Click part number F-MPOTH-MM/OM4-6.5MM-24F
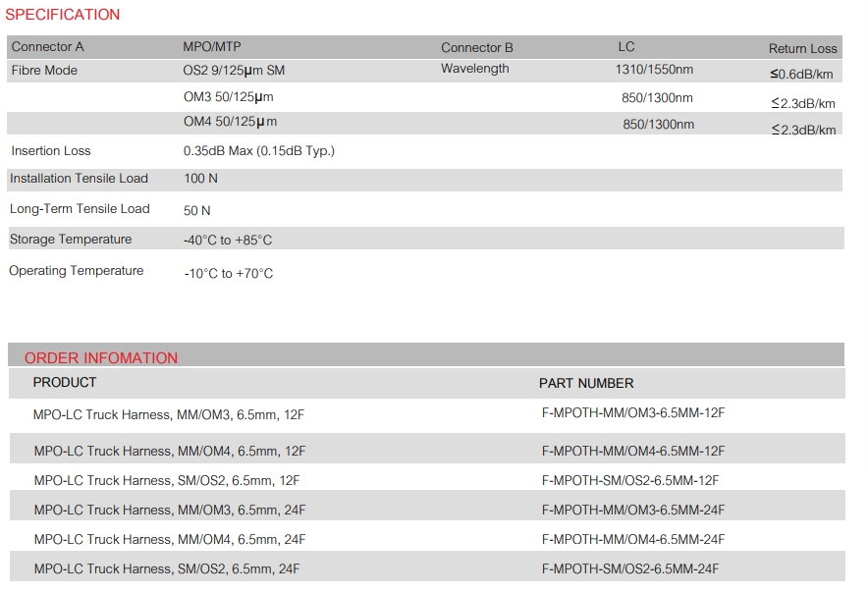This screenshot has width=868, height=593. [x=632, y=539]
